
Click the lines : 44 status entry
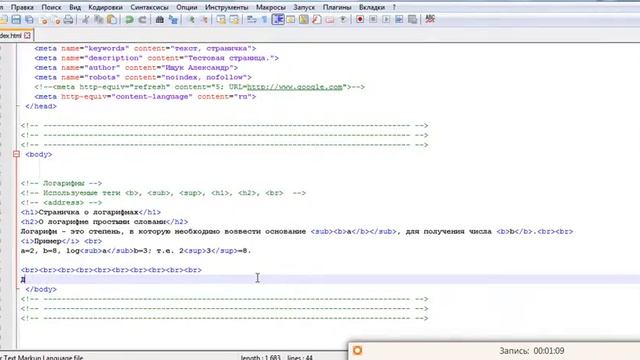click(300, 357)
